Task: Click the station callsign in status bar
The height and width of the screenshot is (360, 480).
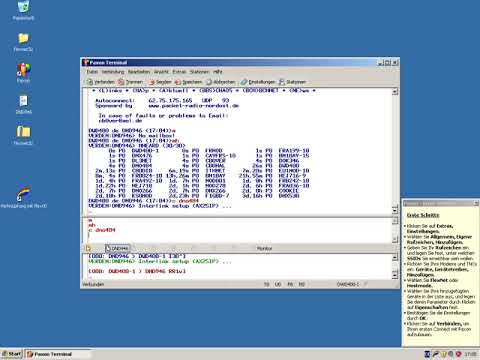Action: coord(348,284)
